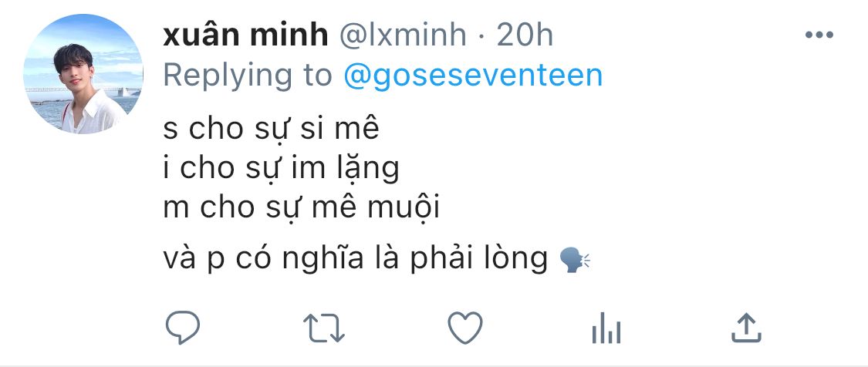Screen dimensions: 868x367
Task: Open the xuân minh display name profile
Action: pos(247,35)
